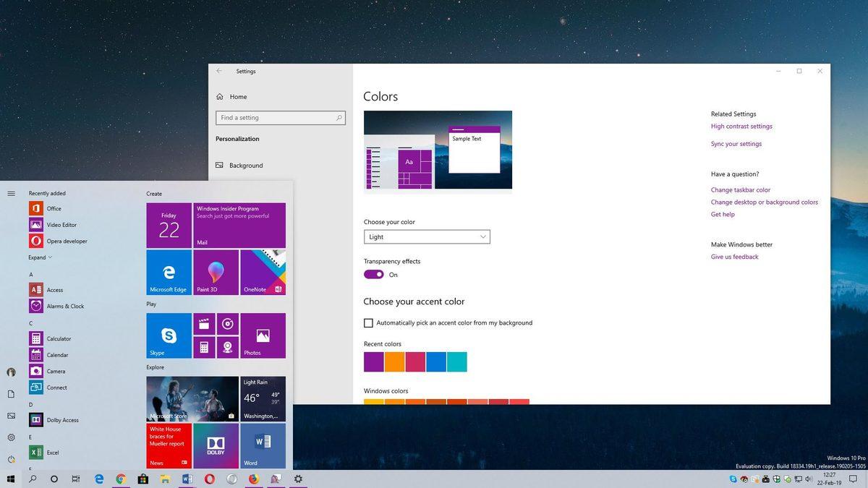Launch the Paint 3D tile

(x=216, y=273)
